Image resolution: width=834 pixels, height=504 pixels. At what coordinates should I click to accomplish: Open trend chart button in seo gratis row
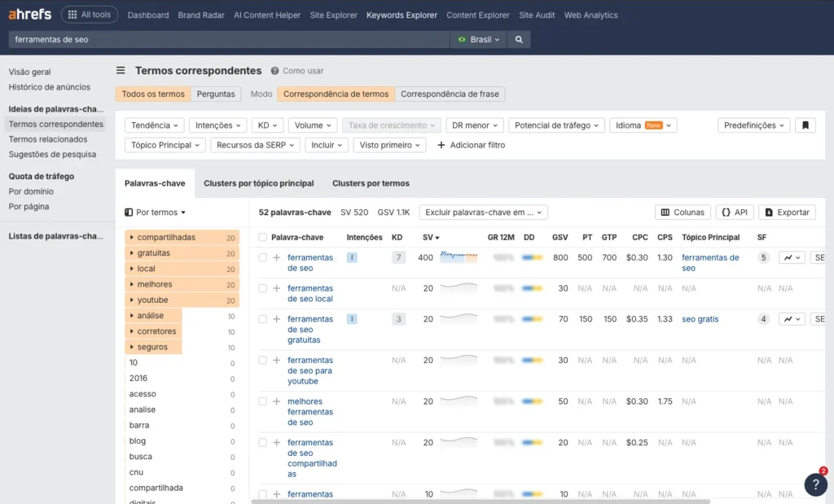tap(792, 319)
